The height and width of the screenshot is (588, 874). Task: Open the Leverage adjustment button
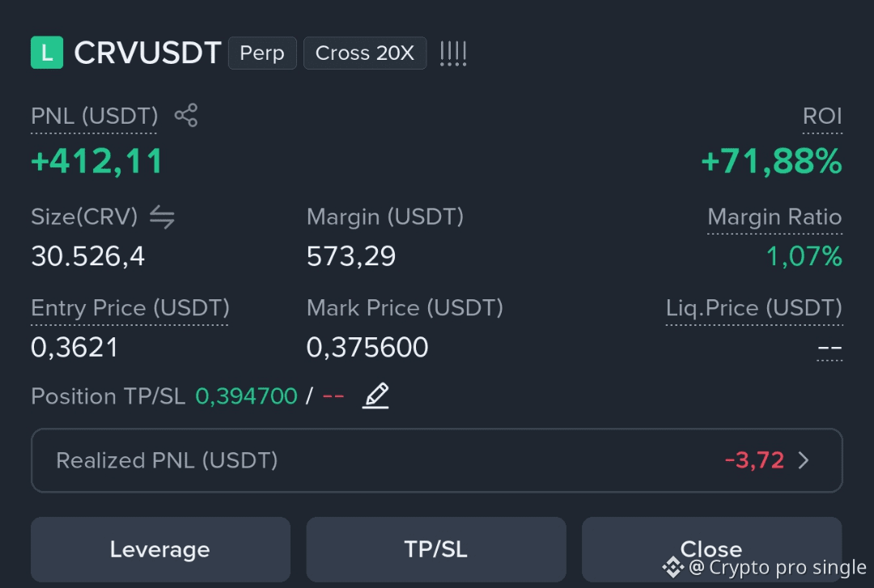tap(160, 549)
